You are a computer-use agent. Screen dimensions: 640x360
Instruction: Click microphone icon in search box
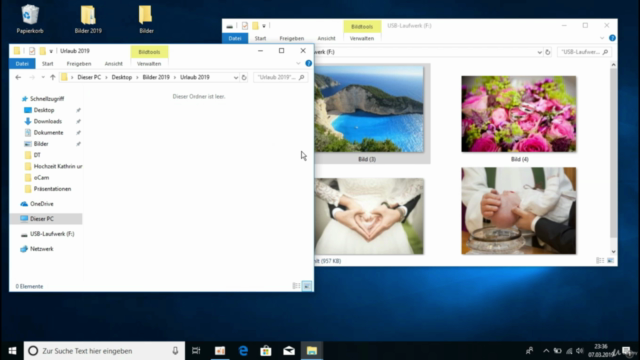[175, 351]
